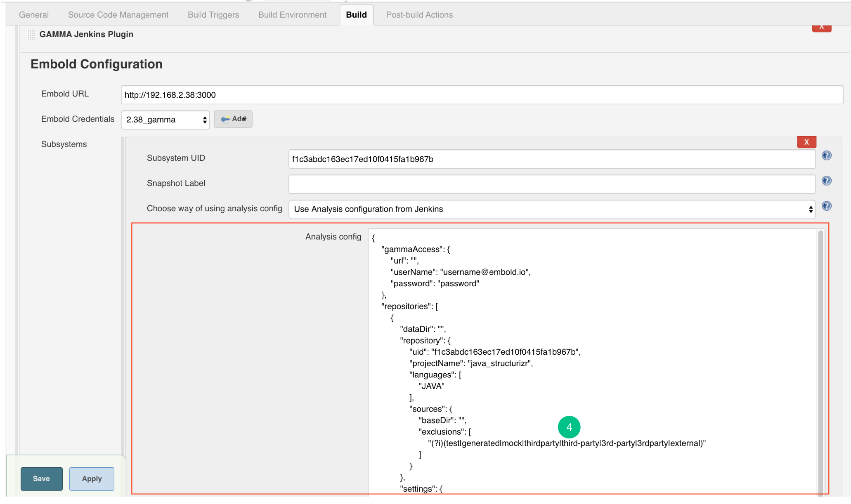Go to Post-build Actions tab
The height and width of the screenshot is (504, 851).
tap(419, 15)
